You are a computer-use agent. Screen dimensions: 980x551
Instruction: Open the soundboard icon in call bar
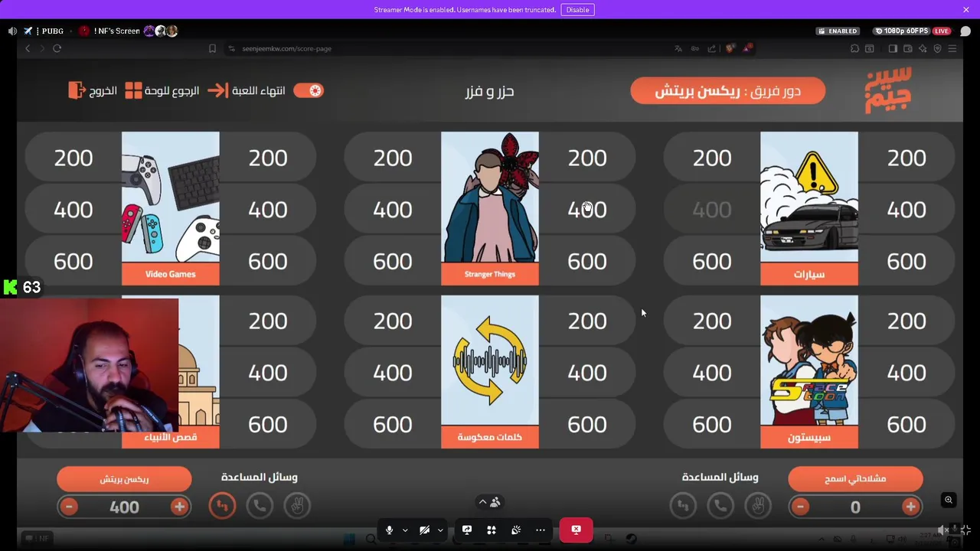pos(516,530)
